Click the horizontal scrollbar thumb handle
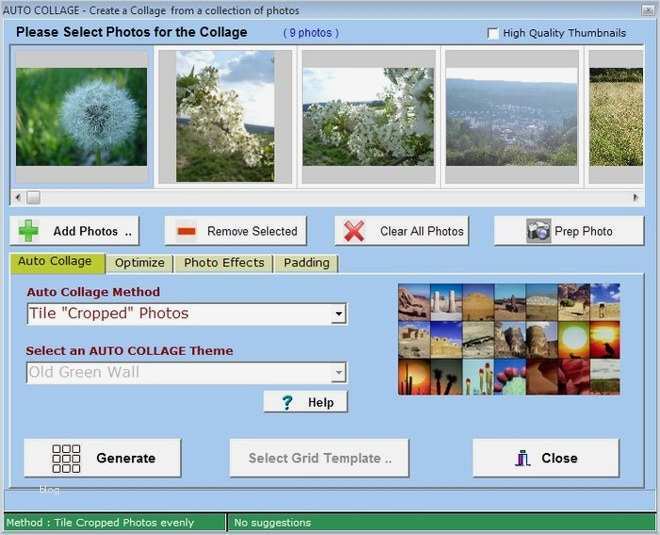Image resolution: width=660 pixels, height=535 pixels. point(33,197)
